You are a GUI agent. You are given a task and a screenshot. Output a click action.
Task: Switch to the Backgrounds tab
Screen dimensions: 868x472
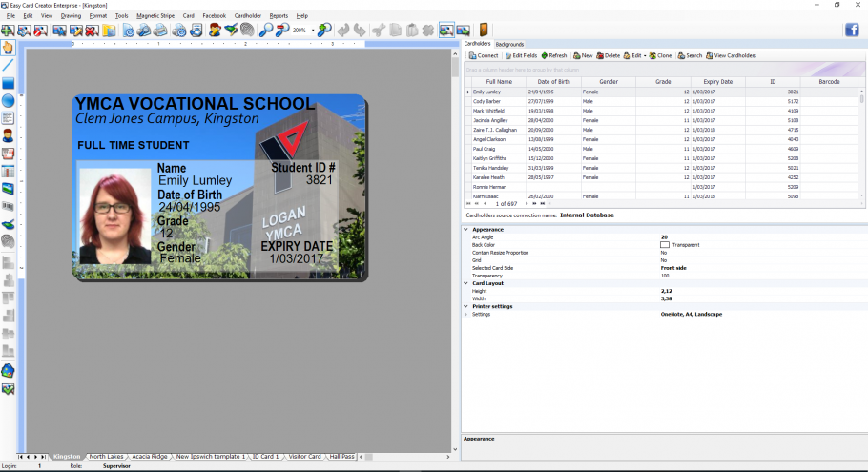[509, 44]
